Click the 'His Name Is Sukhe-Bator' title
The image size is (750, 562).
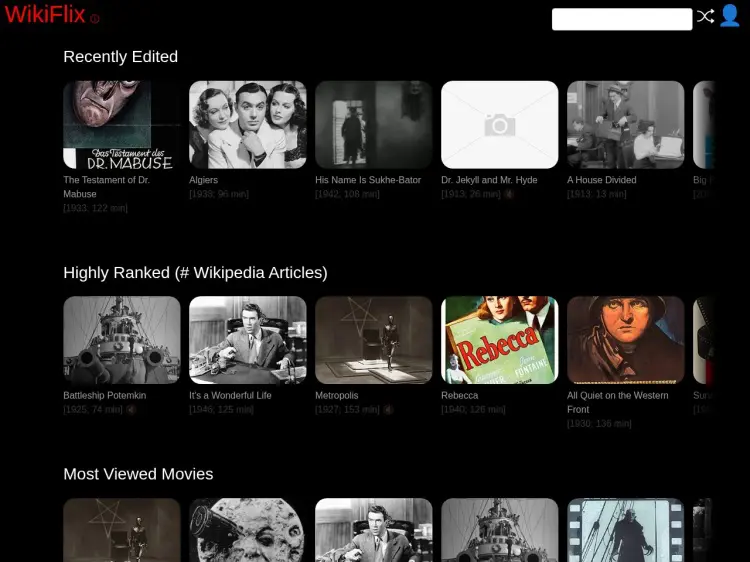click(x=368, y=180)
